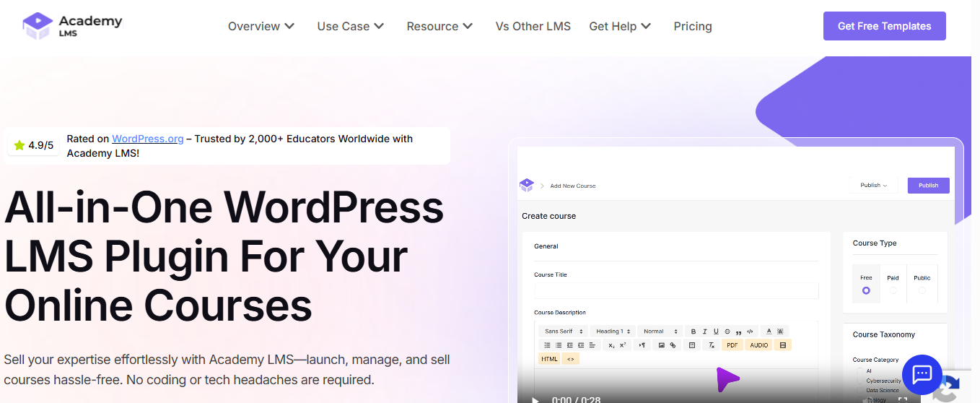The width and height of the screenshot is (980, 403).
Task: Enter fullscreen on the demo video
Action: tap(902, 399)
